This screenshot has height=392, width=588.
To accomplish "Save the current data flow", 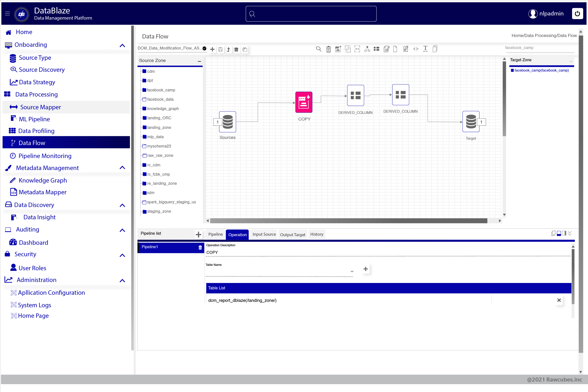I will (220, 49).
